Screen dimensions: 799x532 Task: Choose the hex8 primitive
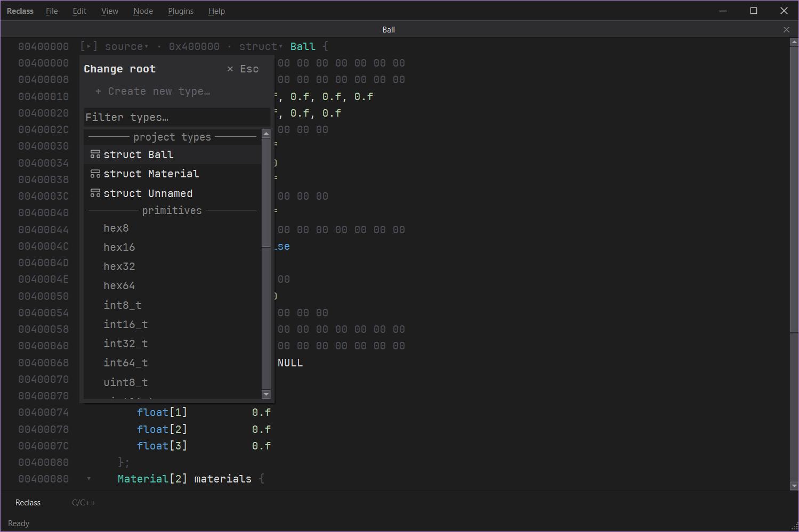pyautogui.click(x=173, y=228)
